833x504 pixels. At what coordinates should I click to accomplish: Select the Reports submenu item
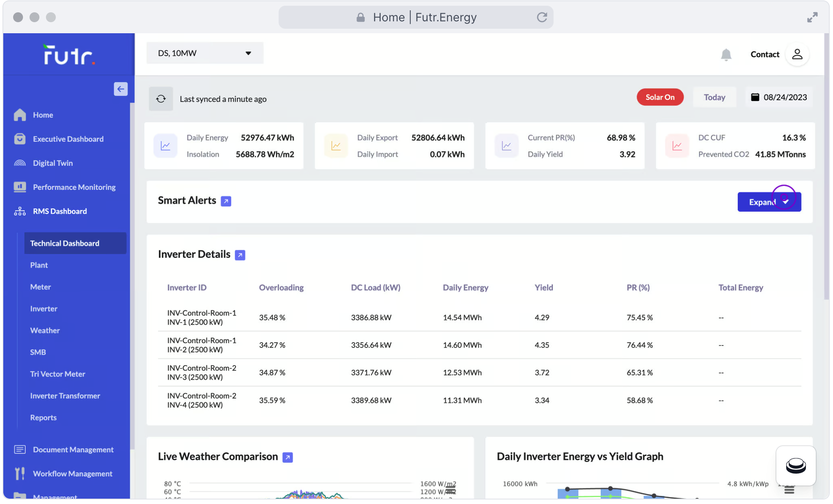pos(43,417)
